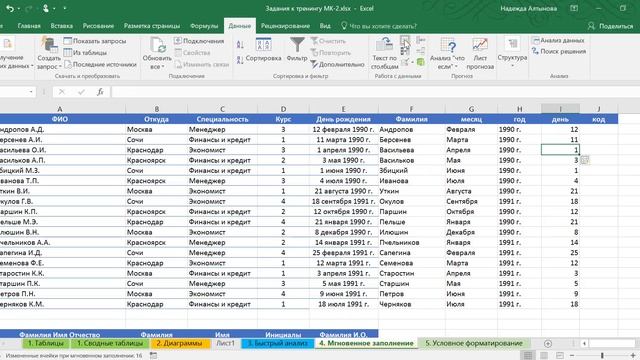Click the Data Validation icon
This screenshot has width=640, height=360.
pos(404,62)
